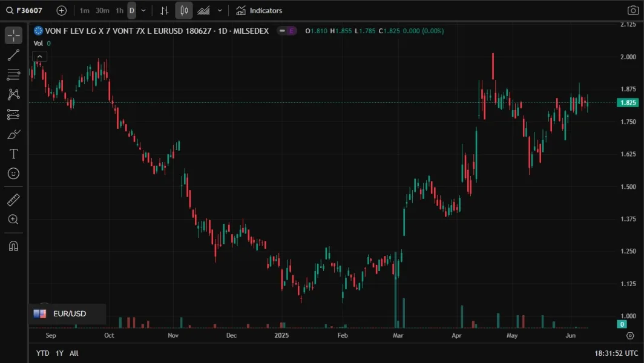Switch to the 30m timeframe

pos(102,10)
